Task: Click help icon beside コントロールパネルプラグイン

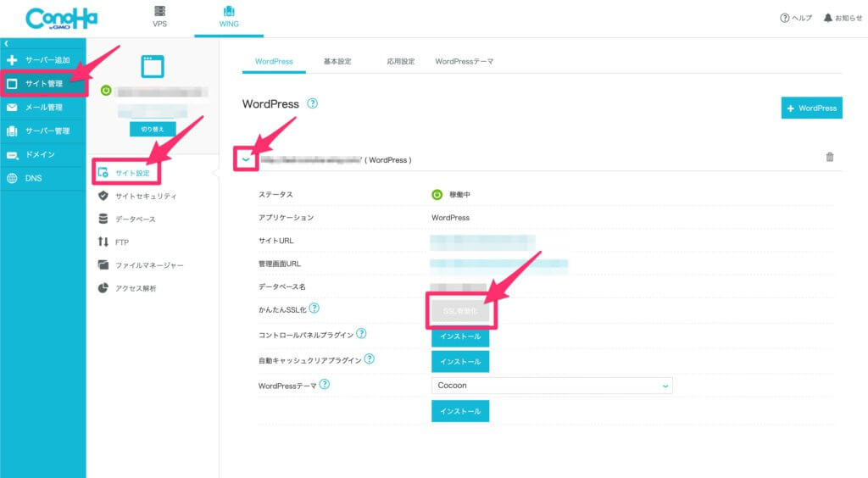Action: (361, 334)
